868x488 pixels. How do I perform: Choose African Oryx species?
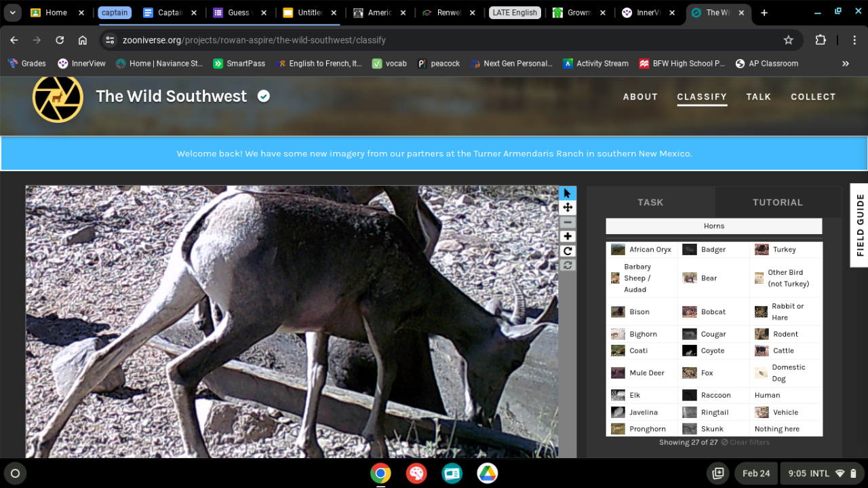pos(642,250)
